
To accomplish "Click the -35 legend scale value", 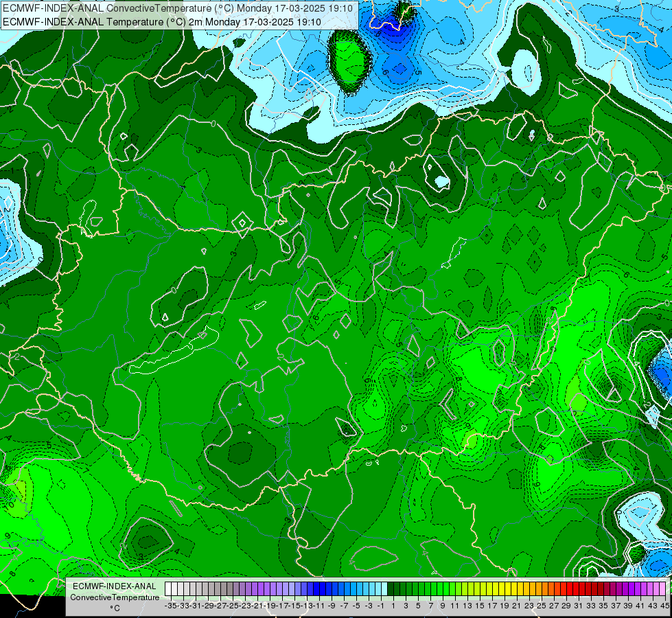I will click(x=171, y=606).
